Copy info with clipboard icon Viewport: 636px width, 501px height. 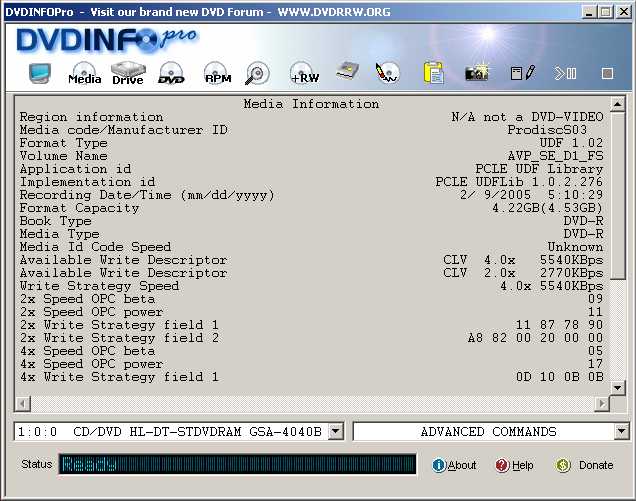click(x=433, y=73)
